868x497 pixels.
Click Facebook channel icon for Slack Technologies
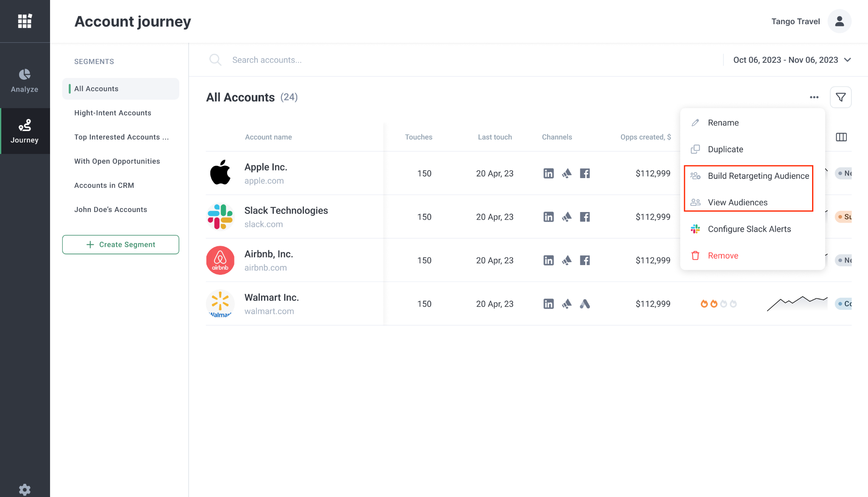click(x=585, y=217)
